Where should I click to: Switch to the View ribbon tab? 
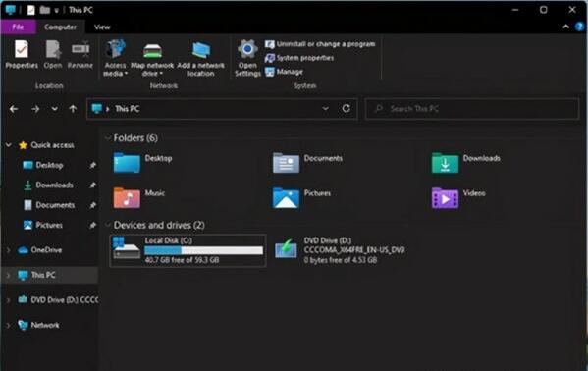pyautogui.click(x=102, y=27)
